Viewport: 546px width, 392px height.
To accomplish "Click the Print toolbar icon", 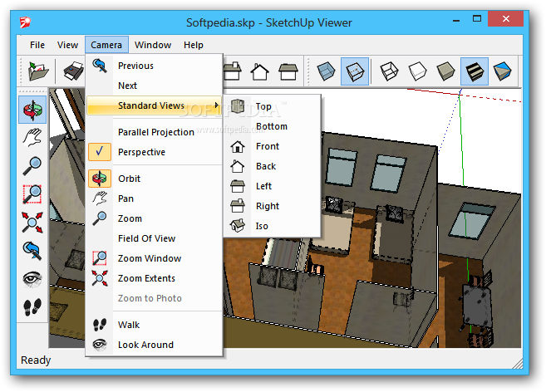I will (x=73, y=71).
